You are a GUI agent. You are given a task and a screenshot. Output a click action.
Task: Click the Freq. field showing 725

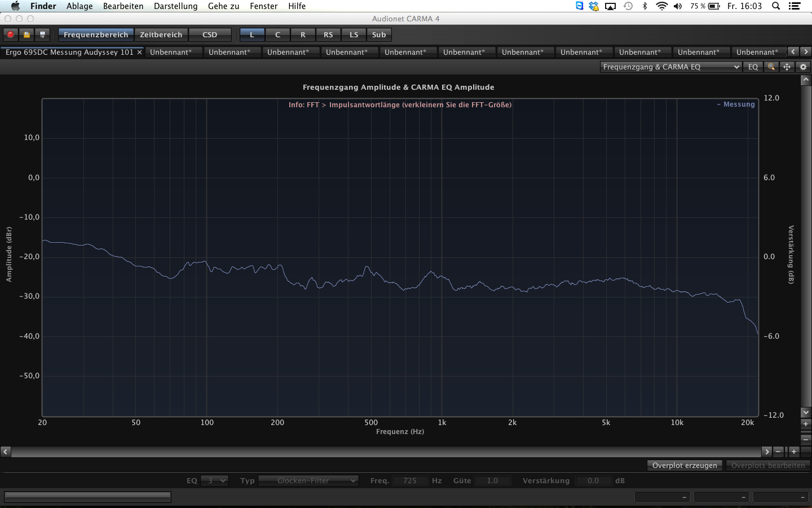click(410, 480)
